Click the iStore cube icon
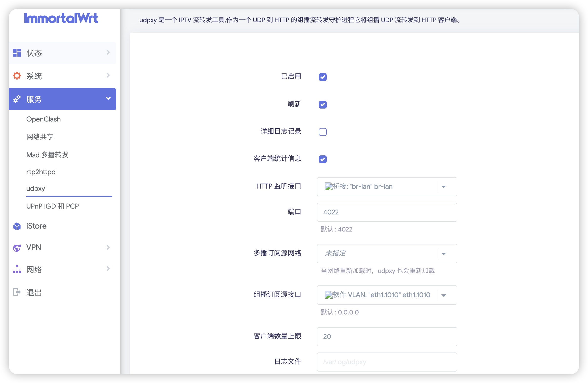This screenshot has width=588, height=383. coord(17,226)
